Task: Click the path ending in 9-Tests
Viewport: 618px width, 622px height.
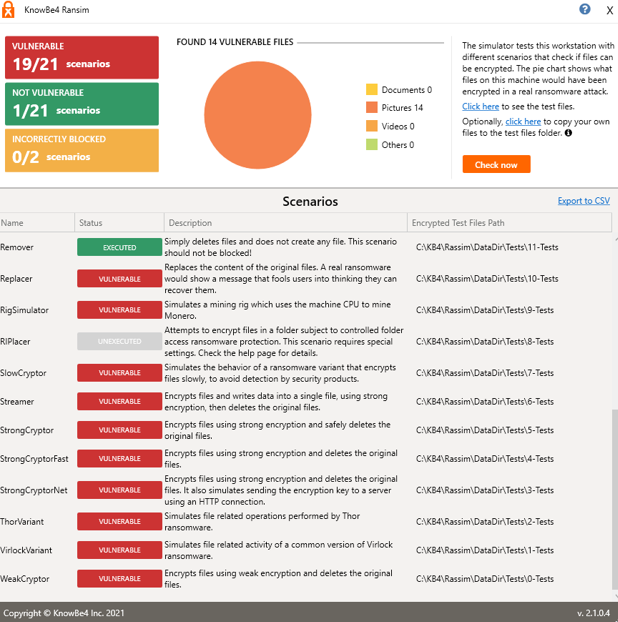Action: pos(485,310)
